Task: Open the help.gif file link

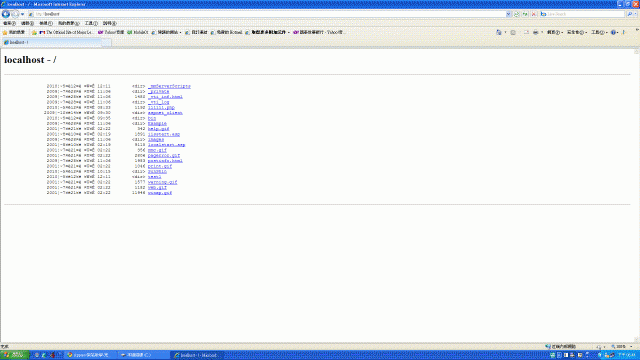Action: pyautogui.click(x=158, y=129)
